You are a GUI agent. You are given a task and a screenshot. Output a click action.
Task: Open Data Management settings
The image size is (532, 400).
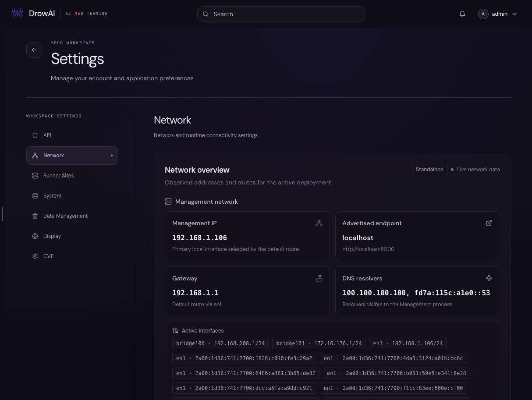pyautogui.click(x=72, y=216)
